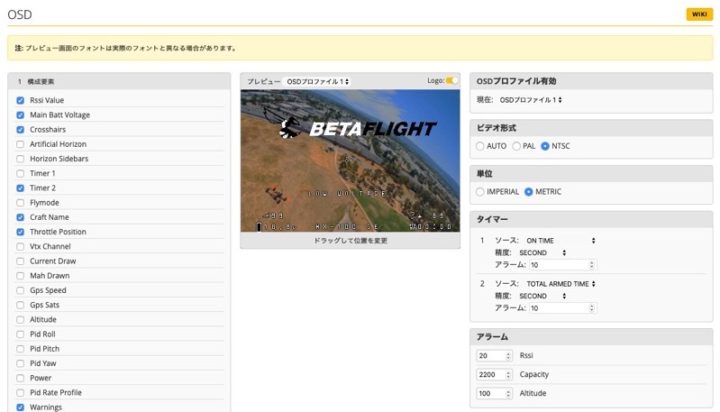Click the Capacity alarm value field
The height and width of the screenshot is (412, 720).
(x=494, y=374)
